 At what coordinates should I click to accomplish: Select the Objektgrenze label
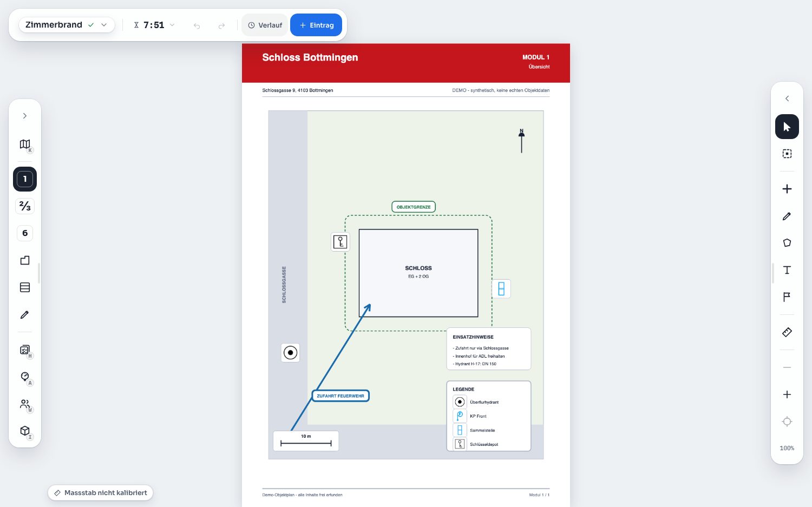[414, 207]
